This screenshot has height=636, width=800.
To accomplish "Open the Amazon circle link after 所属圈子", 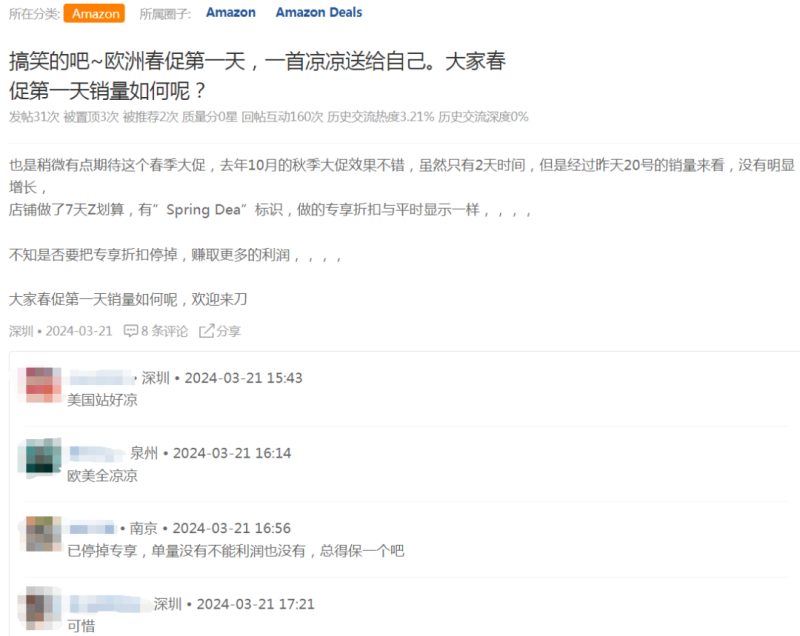I will 230,13.
